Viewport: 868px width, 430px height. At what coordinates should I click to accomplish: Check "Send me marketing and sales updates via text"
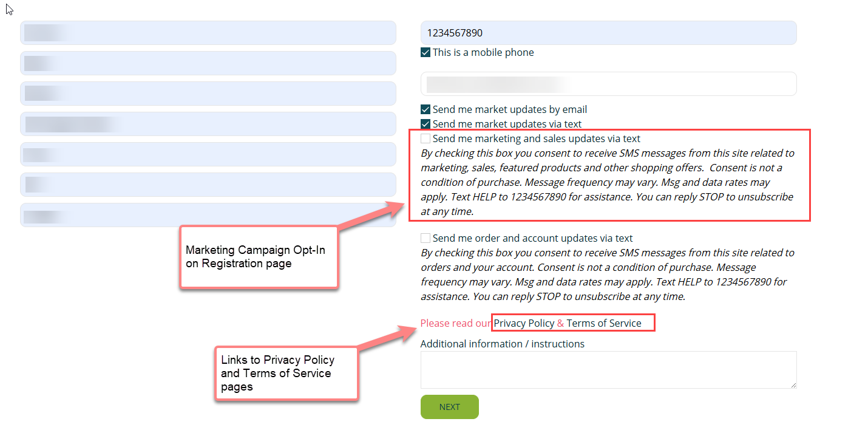pyautogui.click(x=425, y=138)
